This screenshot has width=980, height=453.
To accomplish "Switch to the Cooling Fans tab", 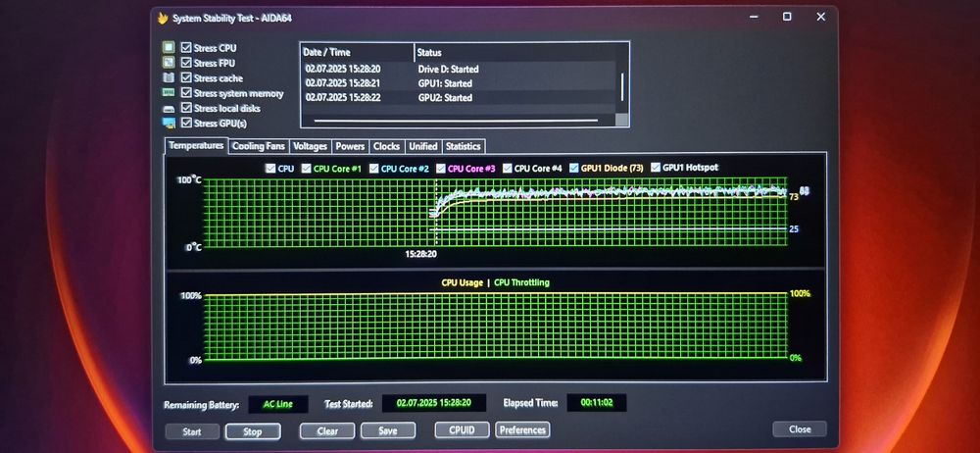I will (259, 146).
